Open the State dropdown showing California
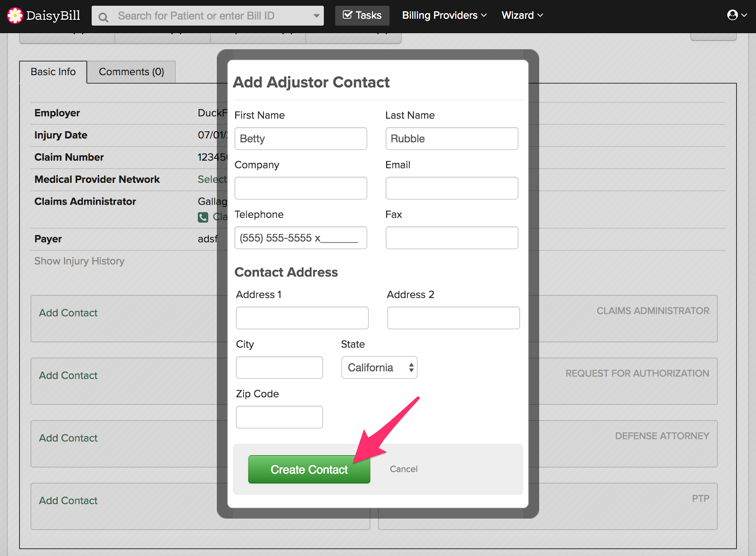The height and width of the screenshot is (556, 756). point(379,368)
